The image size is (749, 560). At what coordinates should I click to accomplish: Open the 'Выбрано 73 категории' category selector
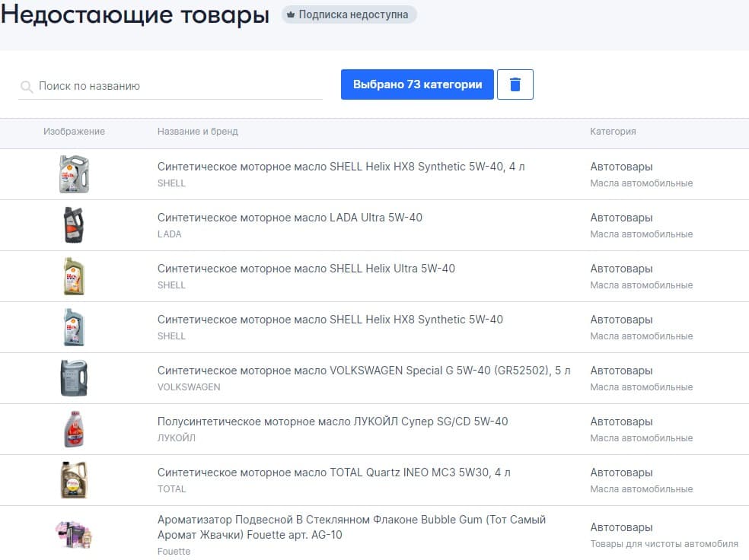(x=417, y=84)
